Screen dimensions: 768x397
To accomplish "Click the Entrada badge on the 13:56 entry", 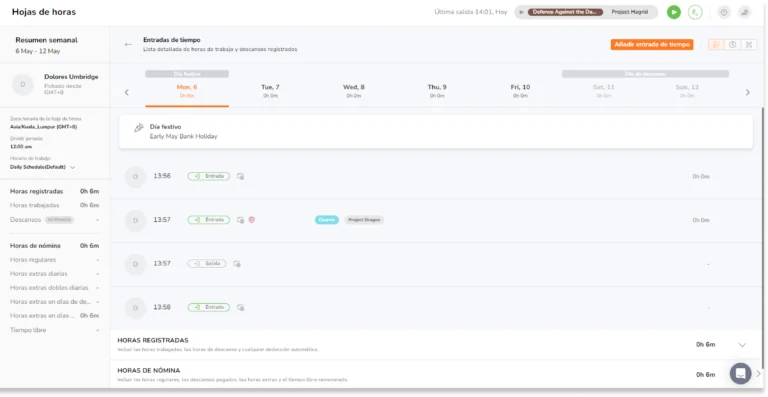I will point(208,176).
